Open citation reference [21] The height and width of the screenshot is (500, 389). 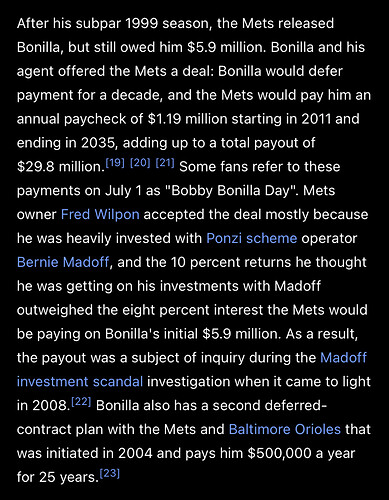[x=165, y=163]
